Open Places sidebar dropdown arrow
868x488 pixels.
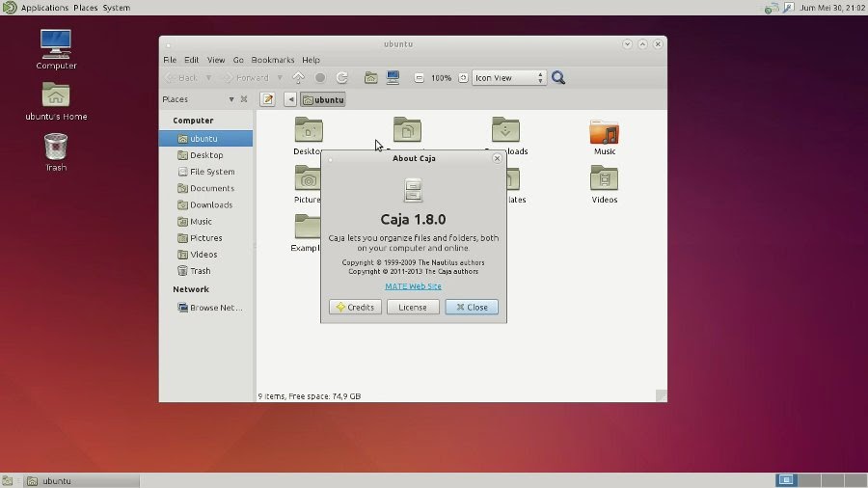point(231,99)
